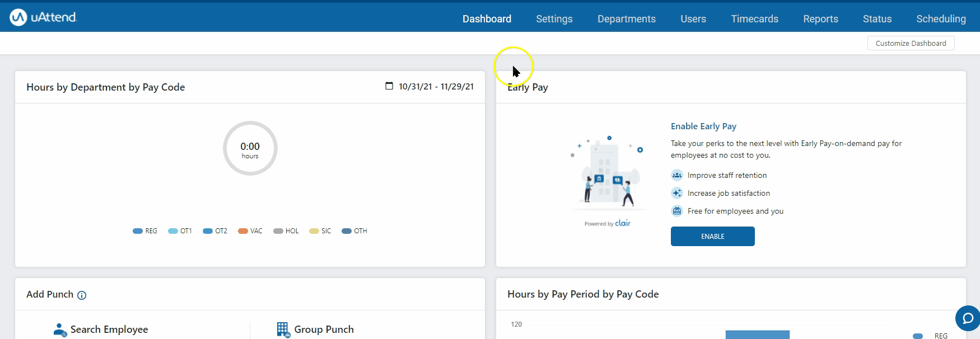Click the Improve staff retention icon
Viewport: 980px width, 339px height.
pos(677,175)
